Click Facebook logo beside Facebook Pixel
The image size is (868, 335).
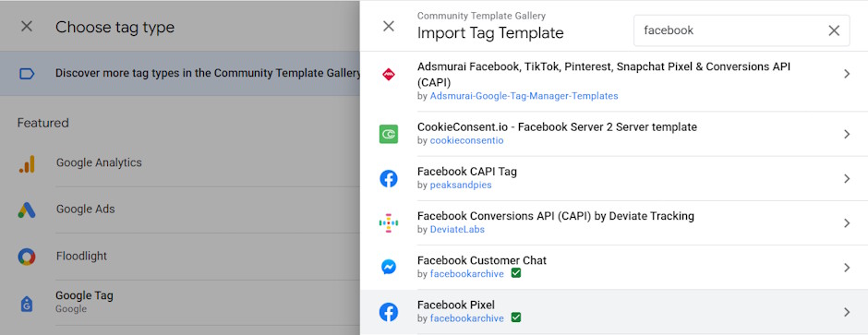[x=389, y=312]
